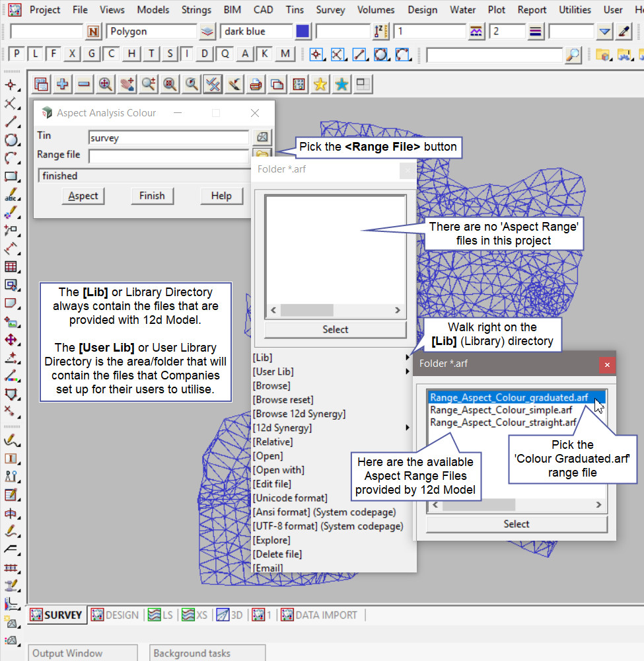
Task: Toggle the 'M' snap button
Action: pyautogui.click(x=285, y=54)
